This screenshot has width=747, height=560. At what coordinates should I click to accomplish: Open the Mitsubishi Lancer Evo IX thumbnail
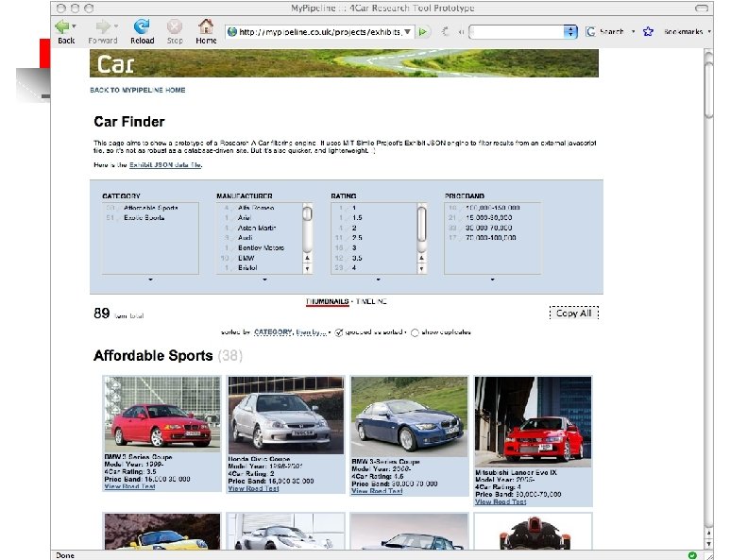click(x=533, y=422)
